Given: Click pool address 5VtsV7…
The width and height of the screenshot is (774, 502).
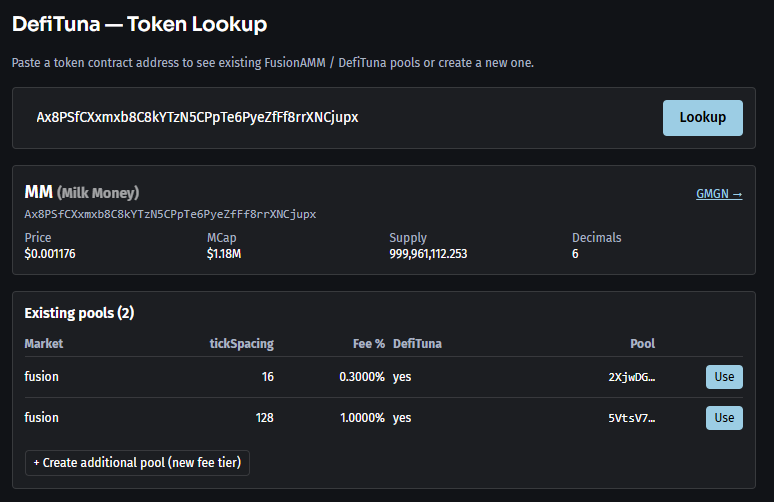Looking at the screenshot, I should (x=631, y=418).
